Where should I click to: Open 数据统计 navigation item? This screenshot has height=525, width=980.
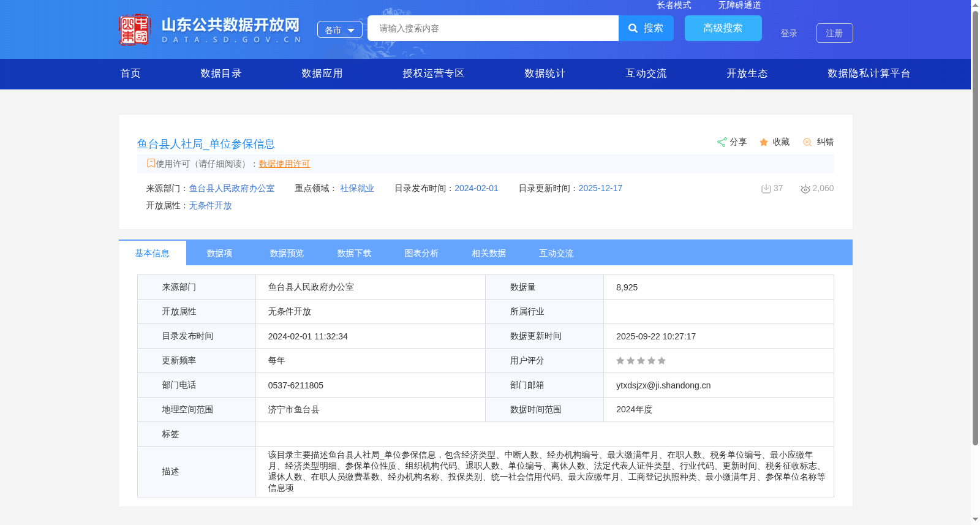pos(545,74)
